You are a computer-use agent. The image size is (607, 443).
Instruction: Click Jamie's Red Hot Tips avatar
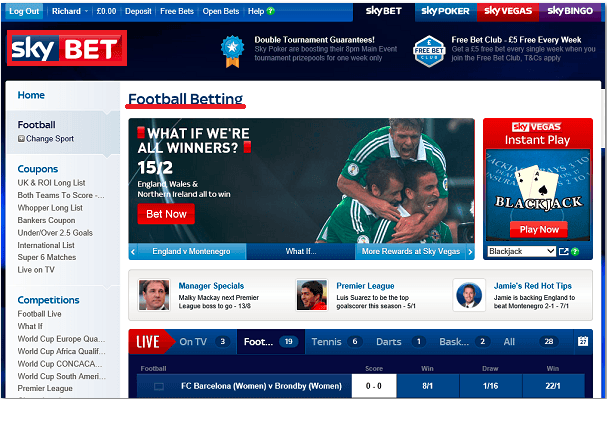469,295
